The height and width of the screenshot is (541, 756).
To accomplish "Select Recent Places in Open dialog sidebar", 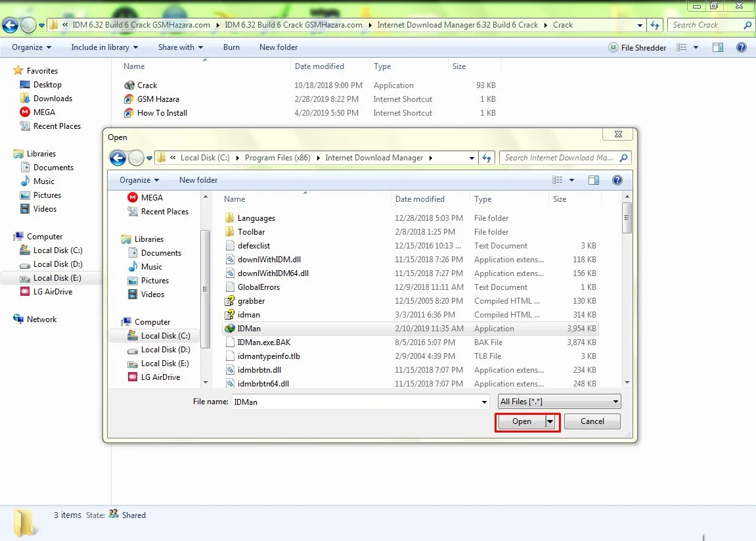I will 164,212.
